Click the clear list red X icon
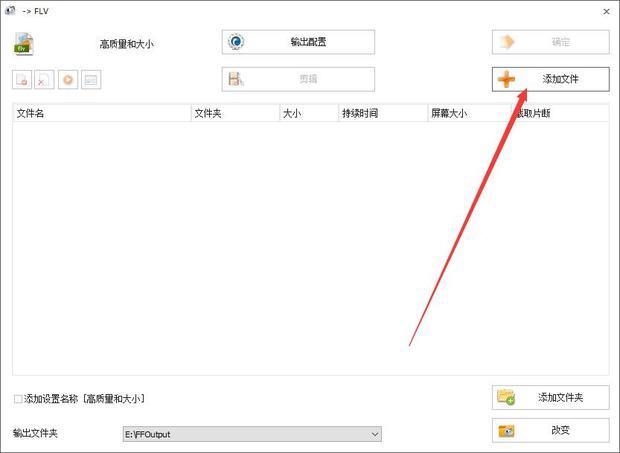The width and height of the screenshot is (620, 453). (45, 80)
